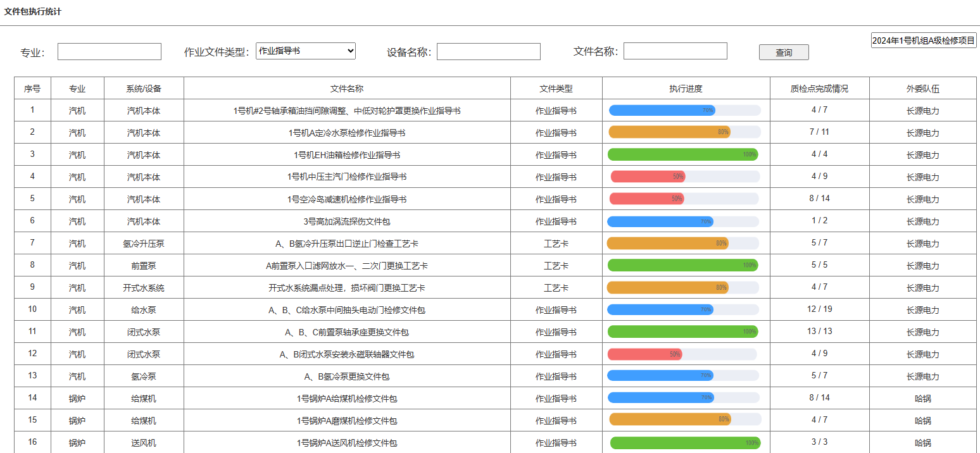This screenshot has width=980, height=453.
Task: Click the 3 / 3 quality check cell
Action: pos(819,442)
